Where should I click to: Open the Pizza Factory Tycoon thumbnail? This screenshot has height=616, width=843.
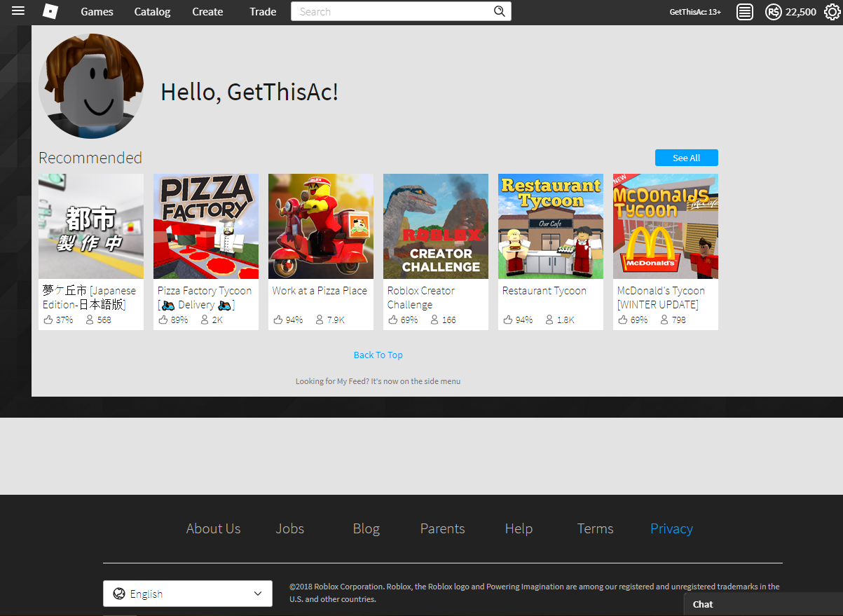coord(206,226)
